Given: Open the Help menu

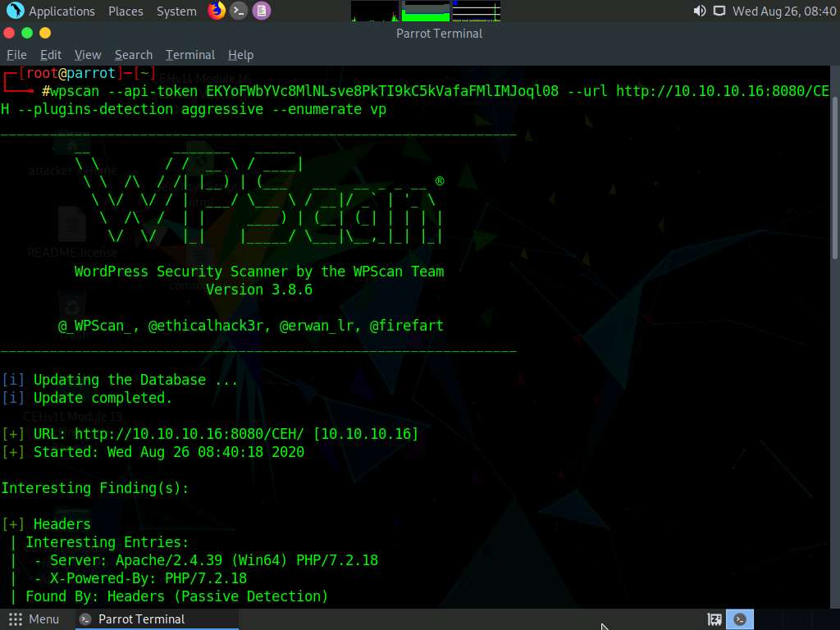Looking at the screenshot, I should point(240,54).
